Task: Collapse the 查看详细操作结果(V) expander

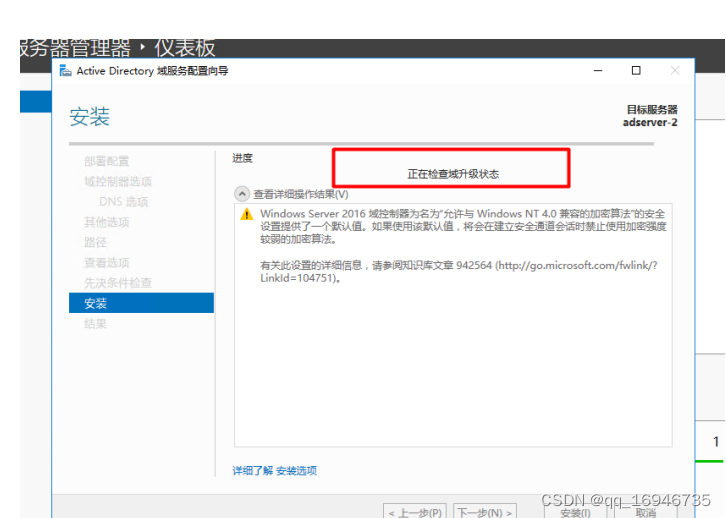Action: tap(242, 193)
